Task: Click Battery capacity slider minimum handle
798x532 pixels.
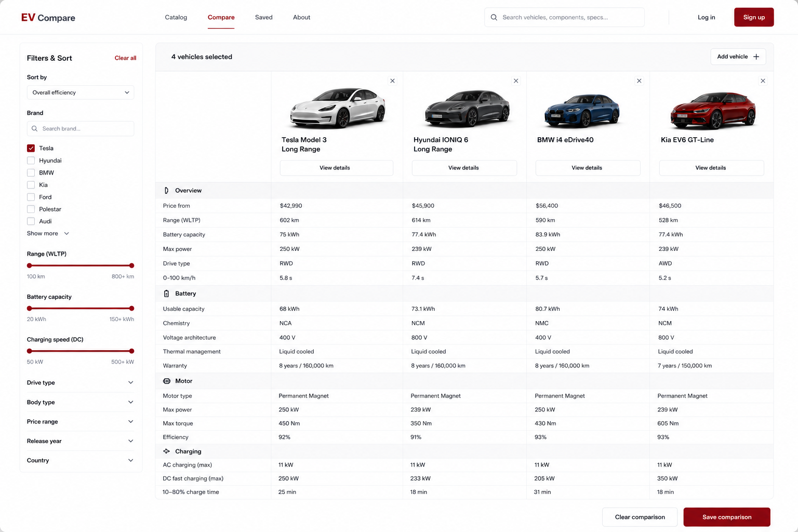Action: point(30,309)
